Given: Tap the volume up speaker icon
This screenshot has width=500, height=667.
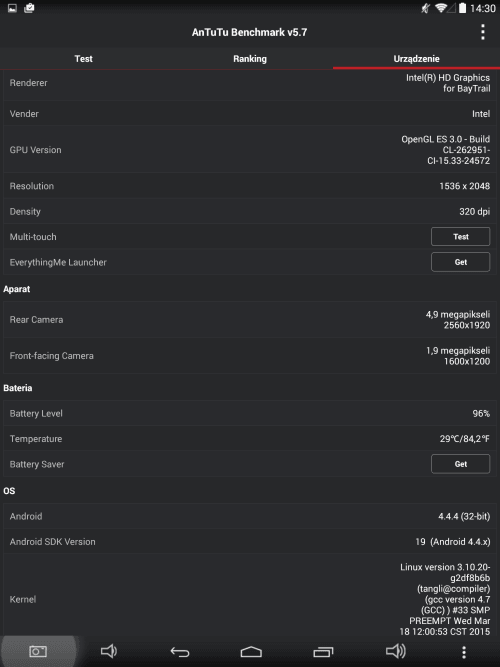Looking at the screenshot, I should tap(396, 651).
